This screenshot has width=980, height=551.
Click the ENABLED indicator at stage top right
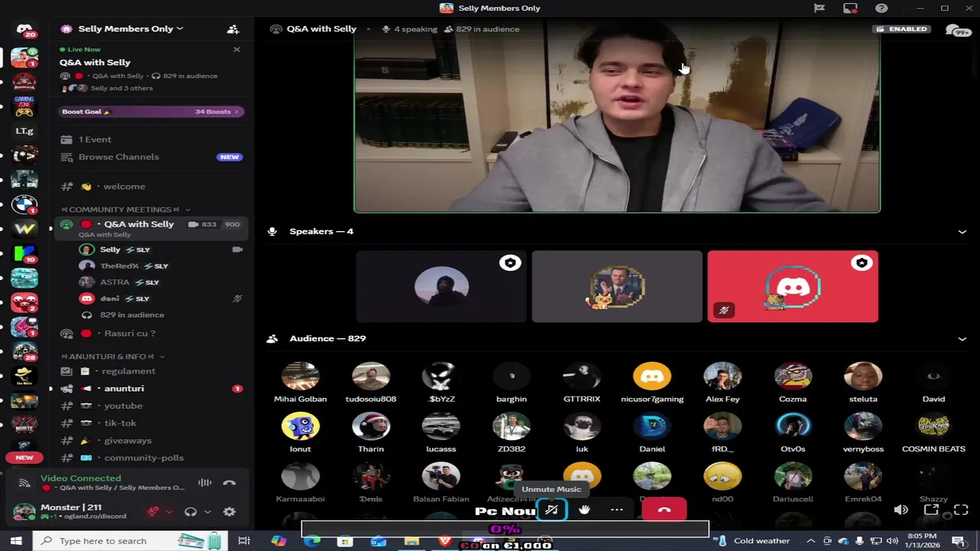pos(902,29)
